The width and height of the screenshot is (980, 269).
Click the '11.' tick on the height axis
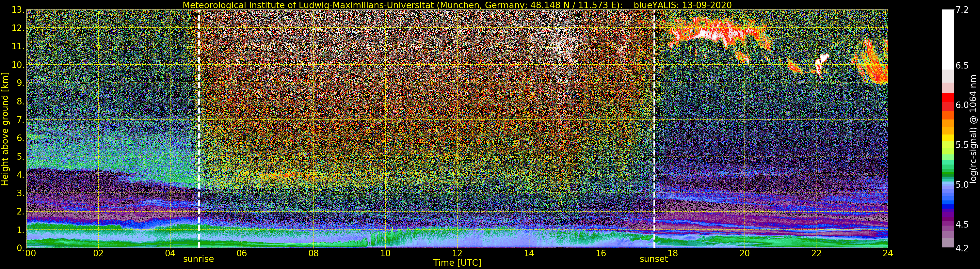18,46
